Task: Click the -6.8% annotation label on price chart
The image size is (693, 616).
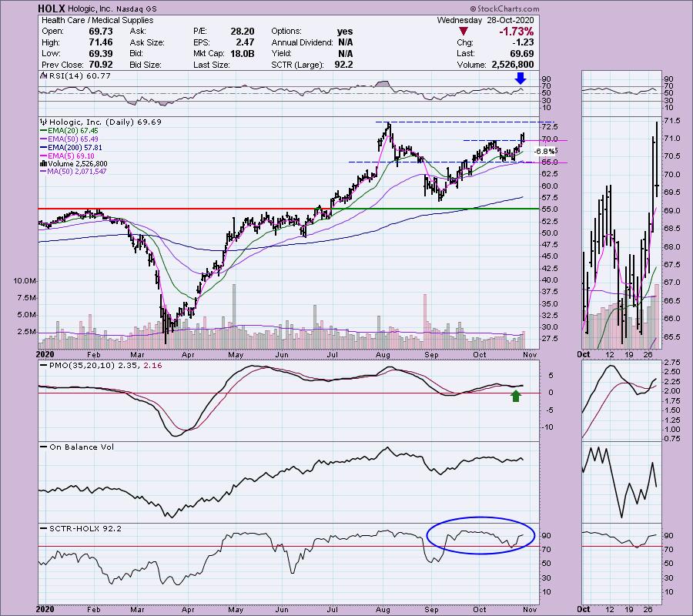Action: click(x=544, y=151)
